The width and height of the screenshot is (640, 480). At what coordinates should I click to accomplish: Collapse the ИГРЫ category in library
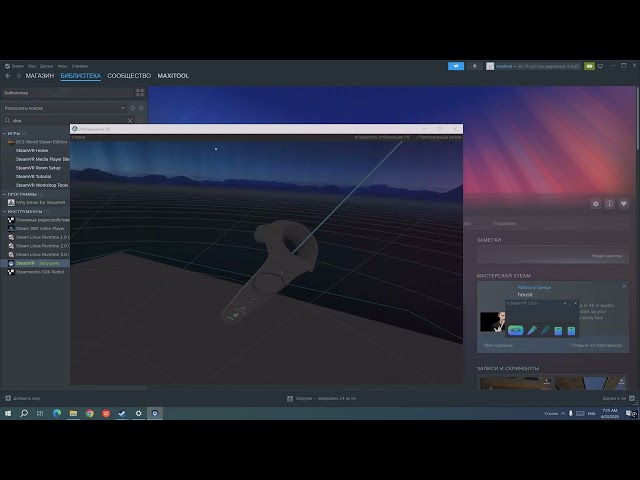5,133
